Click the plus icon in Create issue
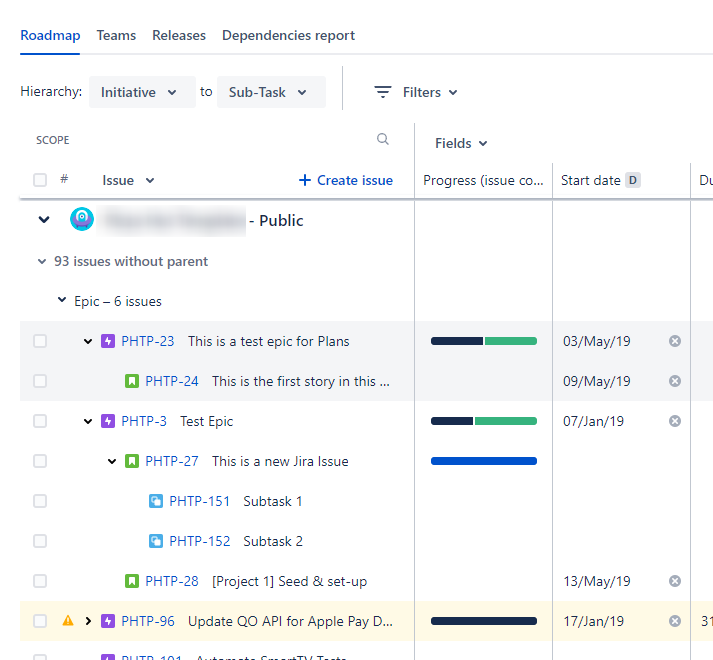Image resolution: width=713 pixels, height=660 pixels. [x=305, y=180]
